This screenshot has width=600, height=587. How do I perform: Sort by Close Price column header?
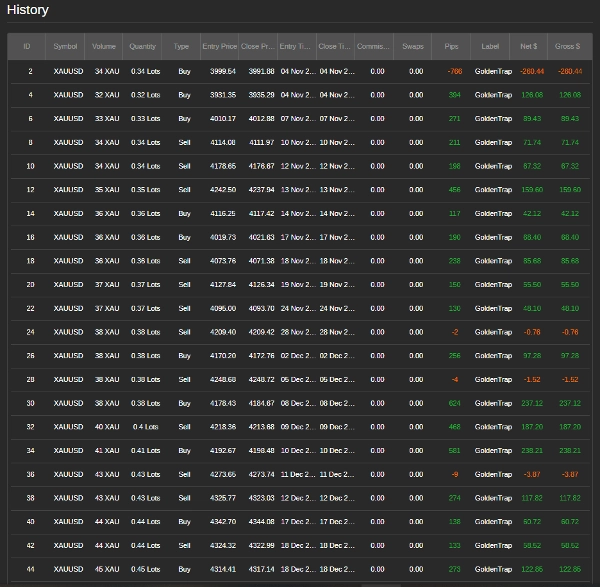(257, 46)
